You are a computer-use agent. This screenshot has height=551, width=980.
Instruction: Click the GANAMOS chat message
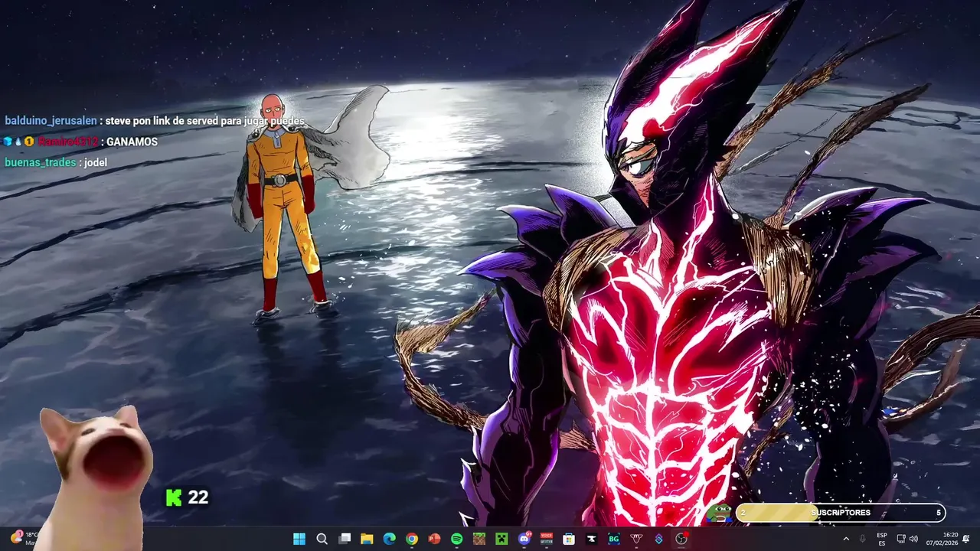(132, 142)
